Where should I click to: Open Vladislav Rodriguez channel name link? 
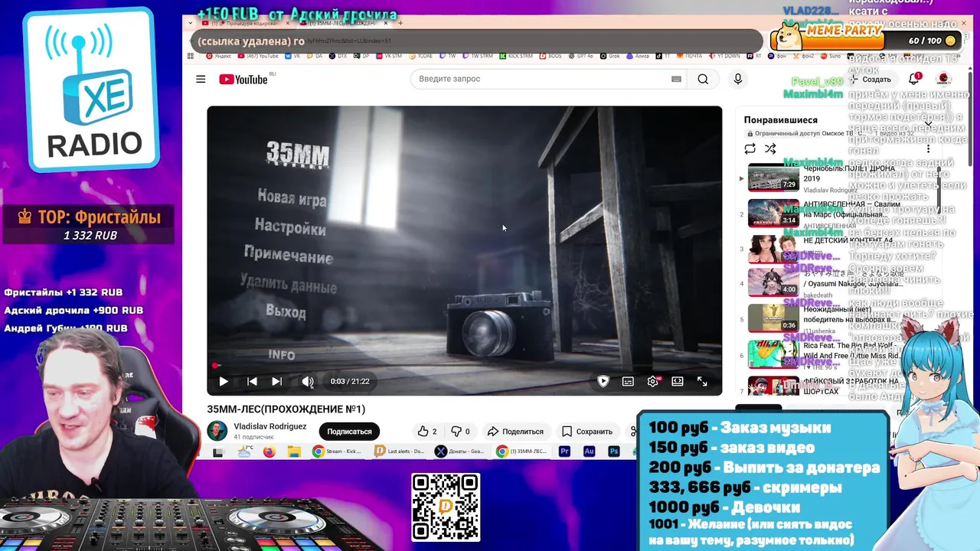point(270,426)
